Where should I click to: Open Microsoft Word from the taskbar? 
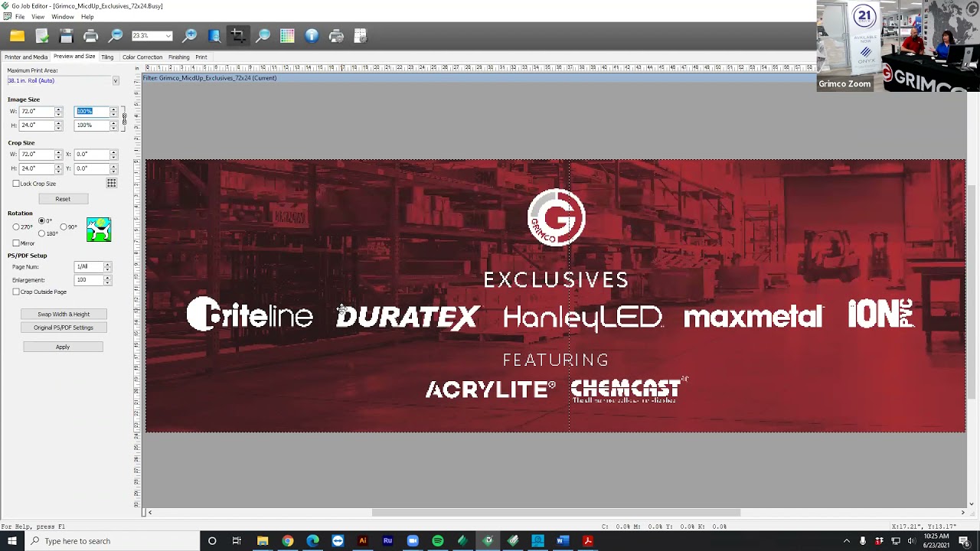click(x=563, y=541)
